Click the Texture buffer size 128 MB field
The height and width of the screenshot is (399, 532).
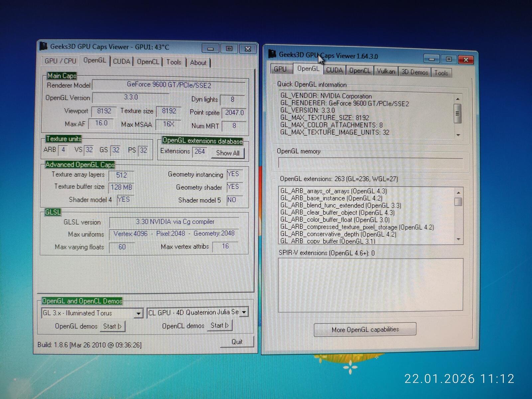121,187
